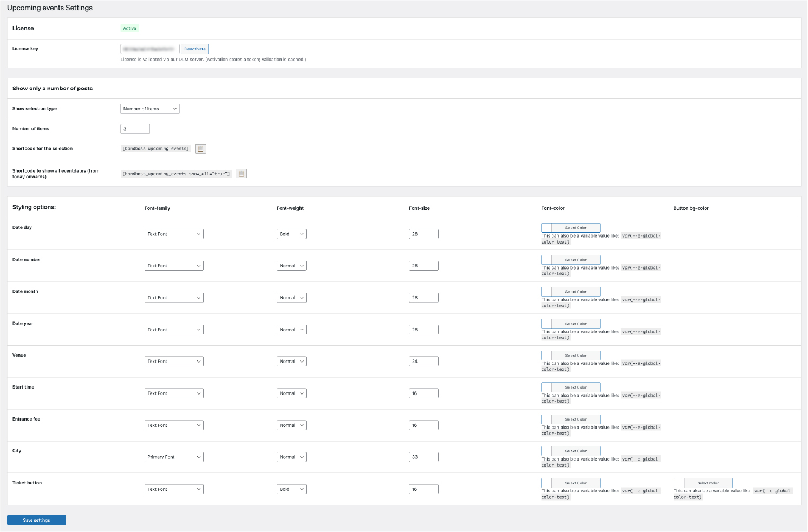This screenshot has height=532, width=808.
Task: Click the Start time font-size field
Action: point(423,393)
